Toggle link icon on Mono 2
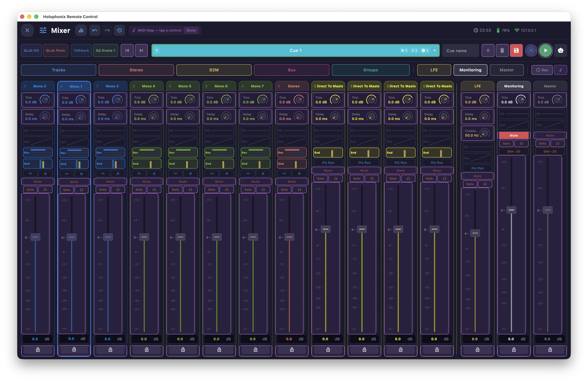The image size is (588, 382). pos(30,173)
